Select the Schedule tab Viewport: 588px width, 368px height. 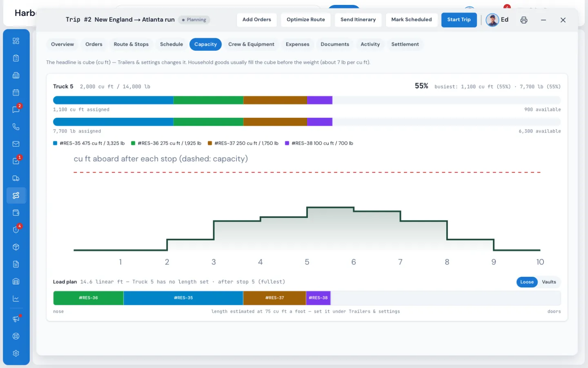(x=171, y=44)
